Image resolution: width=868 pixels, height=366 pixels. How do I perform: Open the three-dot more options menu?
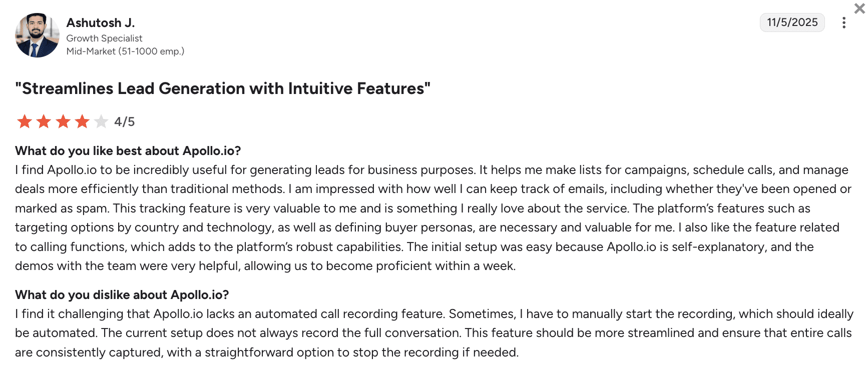point(844,23)
